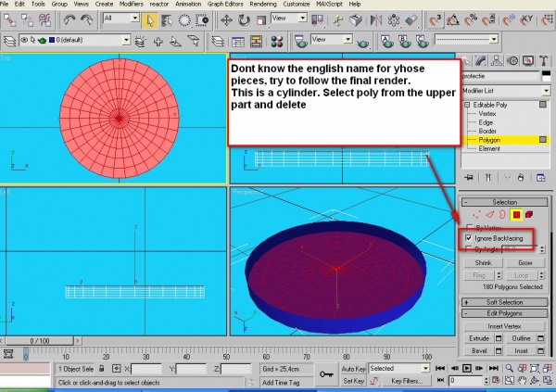The width and height of the screenshot is (556, 392).
Task: Open the Material Editor spheres icon
Action: click(277, 42)
